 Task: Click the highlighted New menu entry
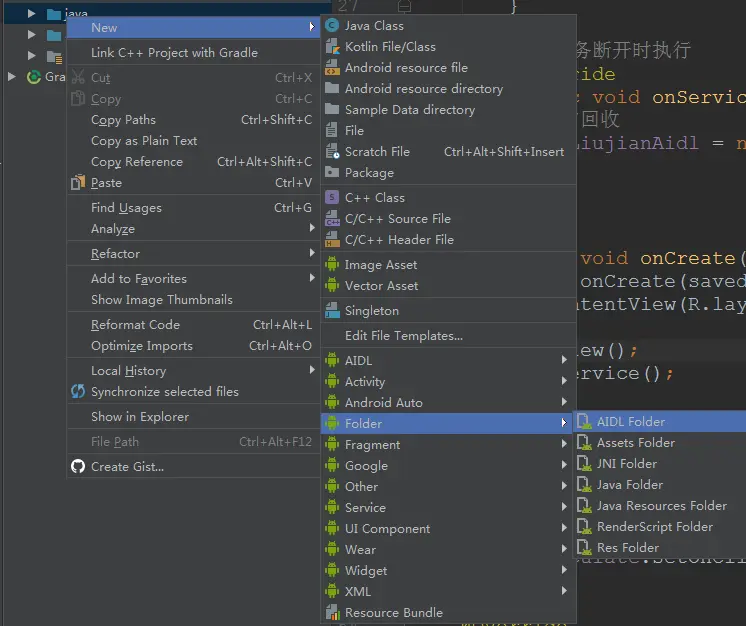pos(193,28)
